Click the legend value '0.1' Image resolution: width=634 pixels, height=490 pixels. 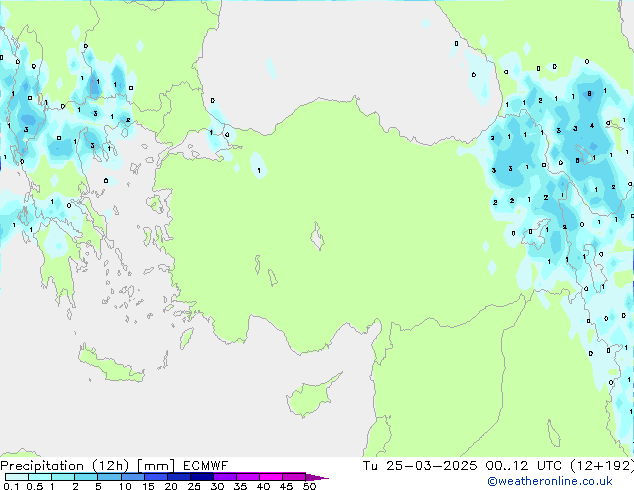point(11,486)
